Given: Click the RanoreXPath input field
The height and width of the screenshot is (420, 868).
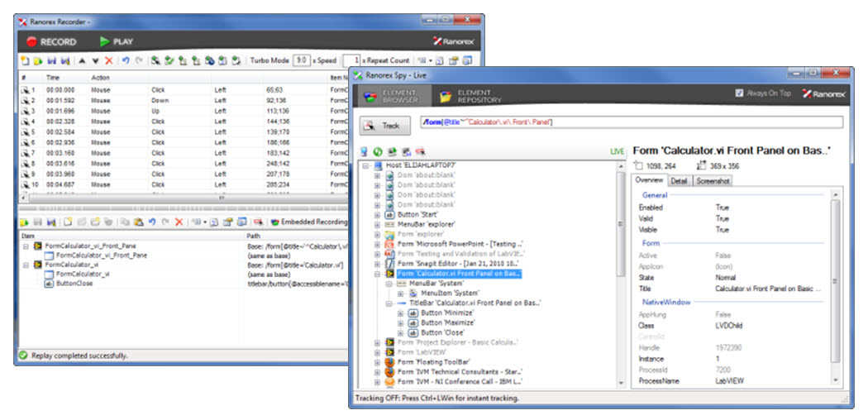Looking at the screenshot, I should tap(630, 122).
